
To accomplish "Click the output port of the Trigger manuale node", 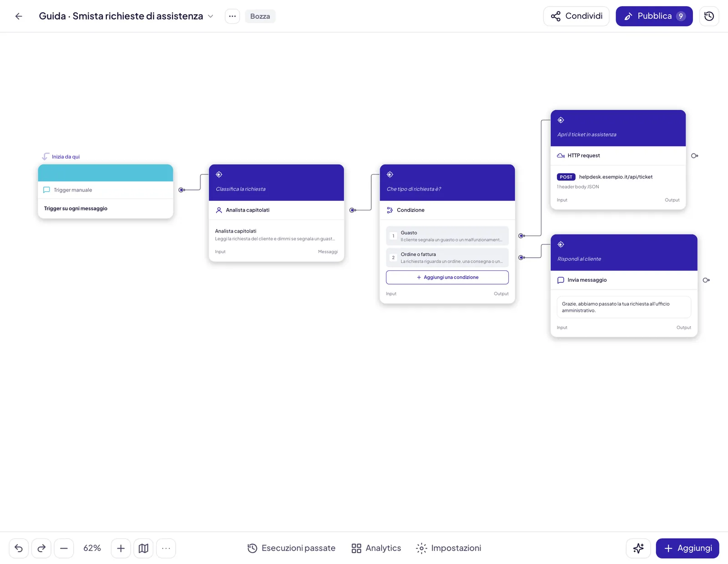I will (x=182, y=190).
